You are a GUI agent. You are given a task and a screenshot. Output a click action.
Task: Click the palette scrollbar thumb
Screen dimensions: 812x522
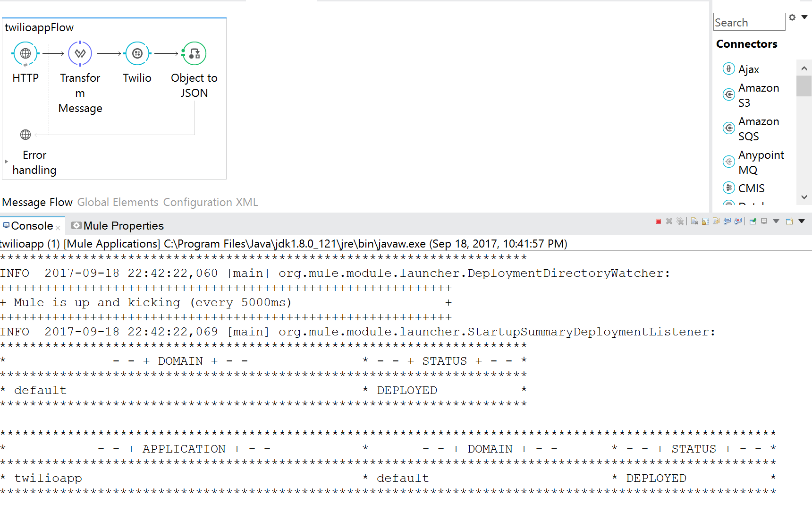click(804, 86)
